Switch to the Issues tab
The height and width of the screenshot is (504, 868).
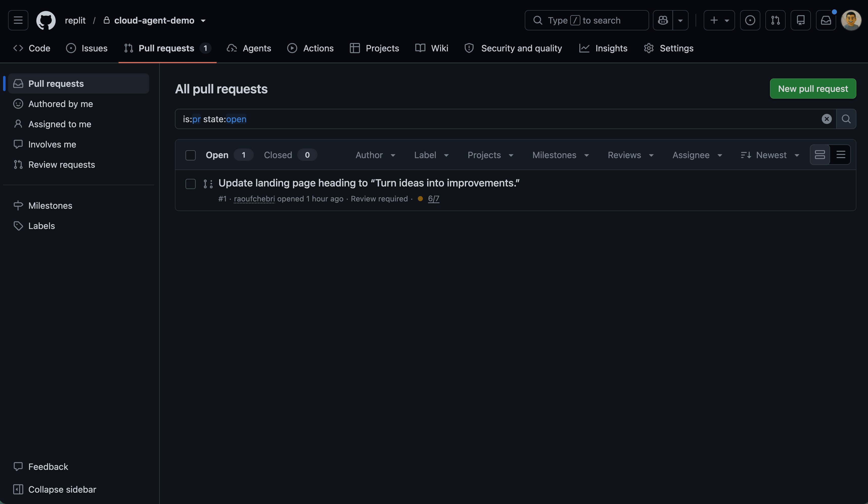(x=87, y=48)
